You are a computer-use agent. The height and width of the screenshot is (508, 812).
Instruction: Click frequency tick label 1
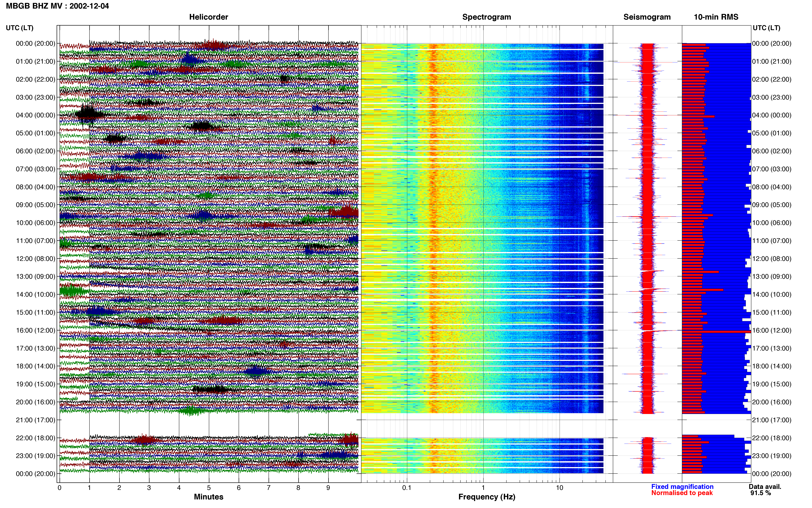coord(483,487)
